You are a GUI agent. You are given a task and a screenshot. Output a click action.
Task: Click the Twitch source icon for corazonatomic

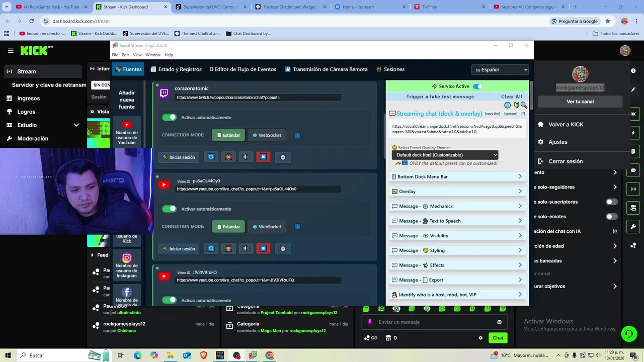pyautogui.click(x=164, y=93)
